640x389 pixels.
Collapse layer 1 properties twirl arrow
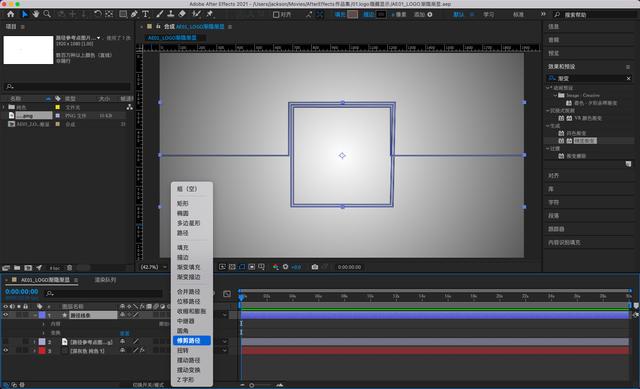pos(35,315)
